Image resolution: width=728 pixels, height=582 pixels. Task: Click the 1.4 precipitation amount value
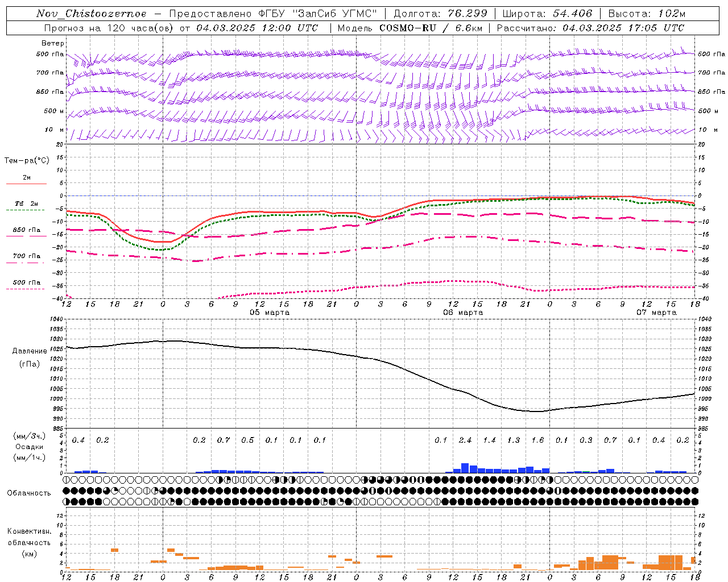coord(489,440)
